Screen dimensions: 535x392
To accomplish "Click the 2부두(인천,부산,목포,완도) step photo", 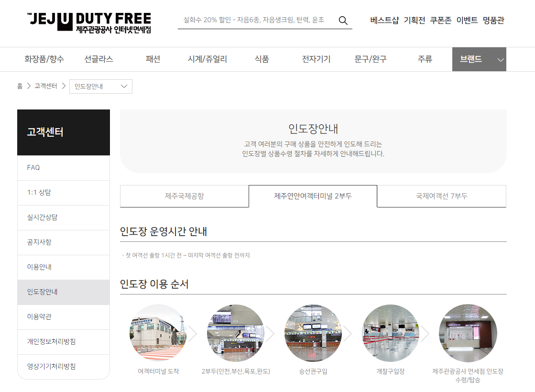I will coord(236,333).
